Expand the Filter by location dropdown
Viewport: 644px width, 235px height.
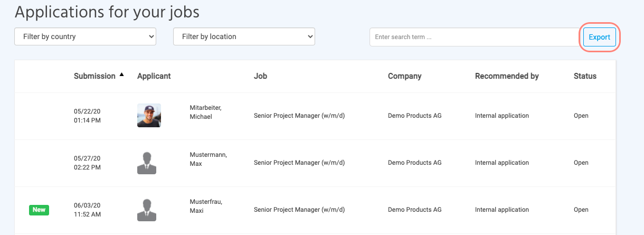pos(244,36)
